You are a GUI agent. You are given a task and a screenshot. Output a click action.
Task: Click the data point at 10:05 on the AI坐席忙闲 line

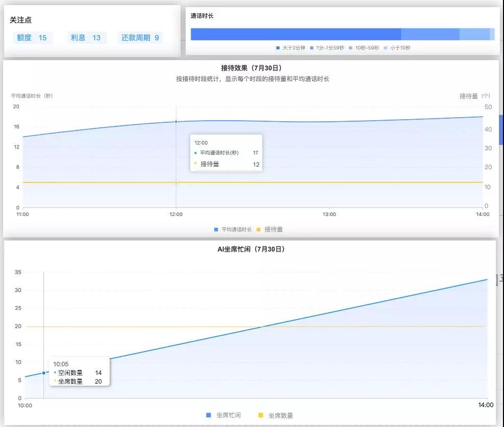[44, 373]
